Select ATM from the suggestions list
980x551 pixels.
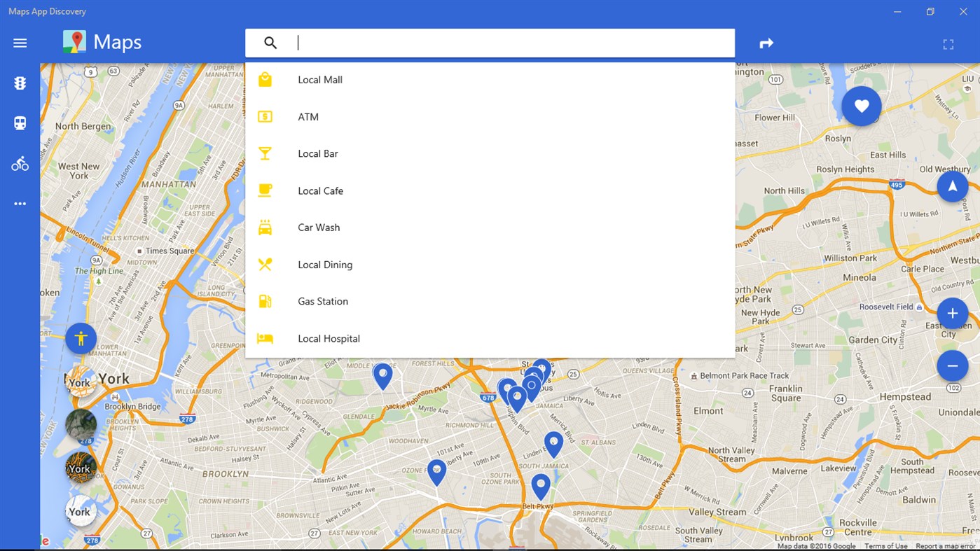point(308,116)
